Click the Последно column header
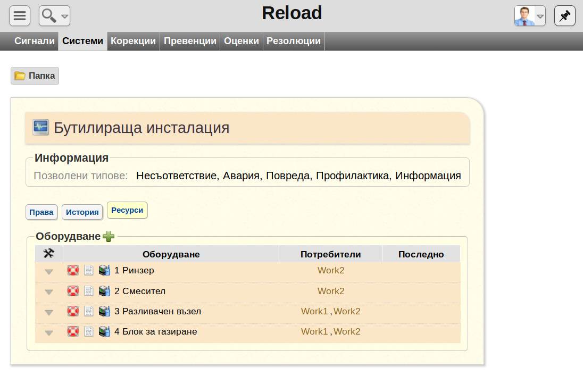583x392 pixels. point(421,254)
